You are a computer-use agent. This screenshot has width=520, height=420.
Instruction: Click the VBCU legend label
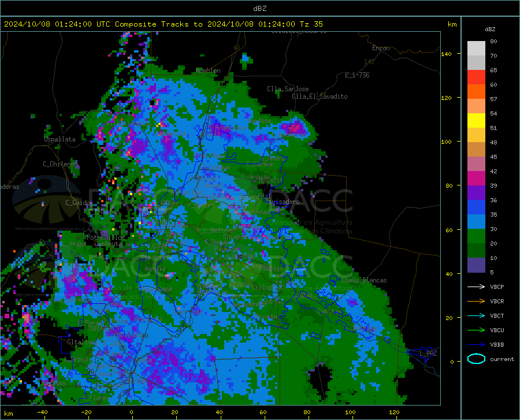pyautogui.click(x=497, y=330)
